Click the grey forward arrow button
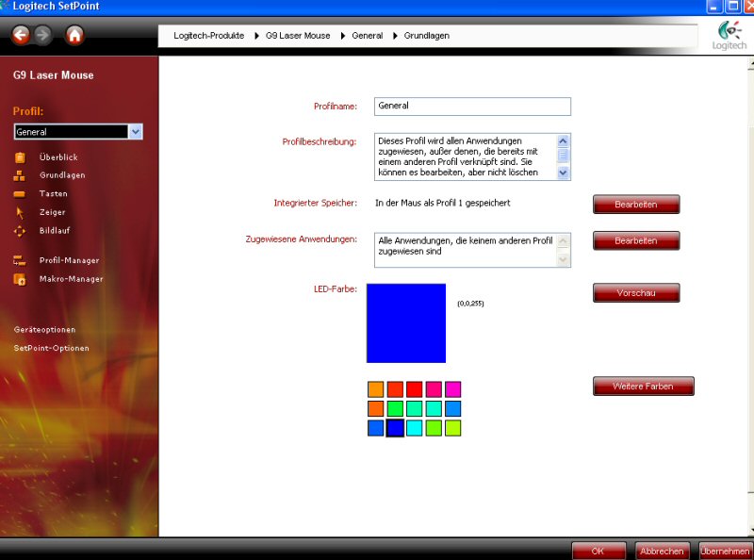Image resolution: width=754 pixels, height=560 pixels. coord(42,35)
